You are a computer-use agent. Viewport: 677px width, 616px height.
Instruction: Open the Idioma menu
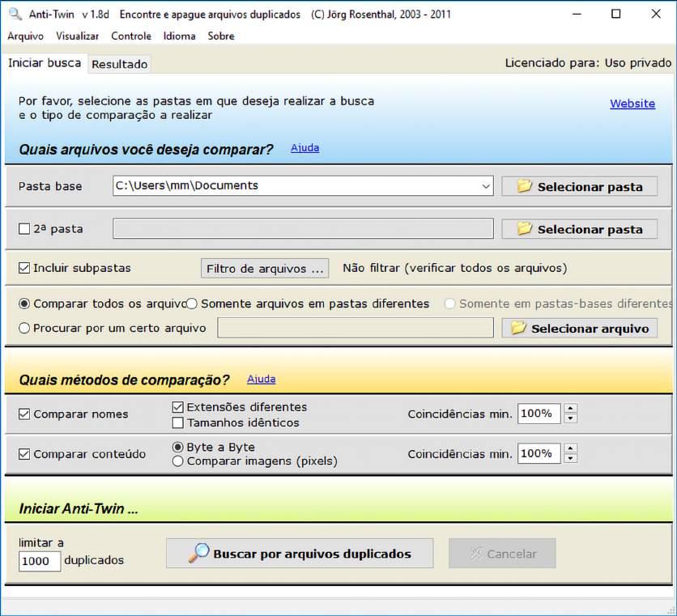(179, 36)
